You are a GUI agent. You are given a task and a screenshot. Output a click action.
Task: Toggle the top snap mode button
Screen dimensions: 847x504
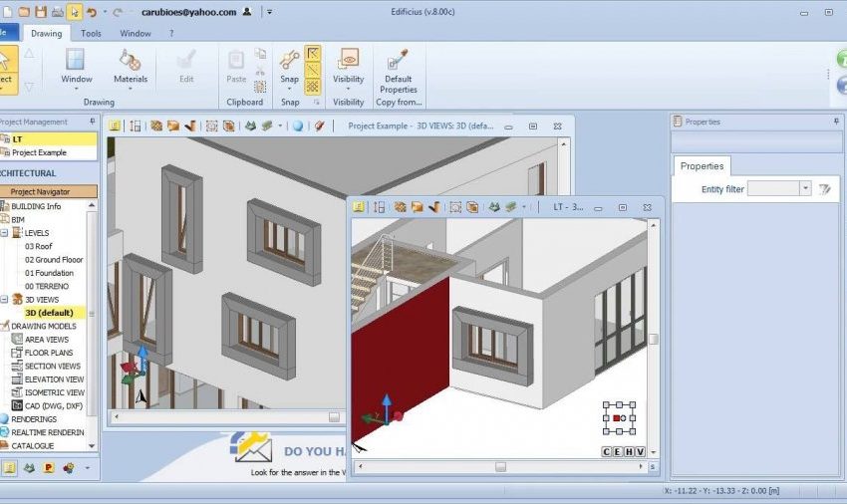pos(313,53)
